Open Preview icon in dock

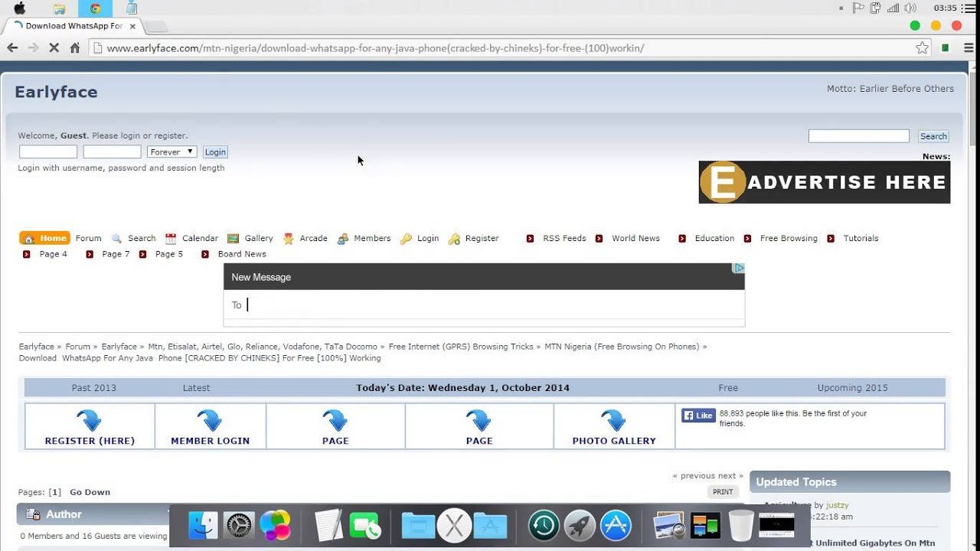point(668,526)
